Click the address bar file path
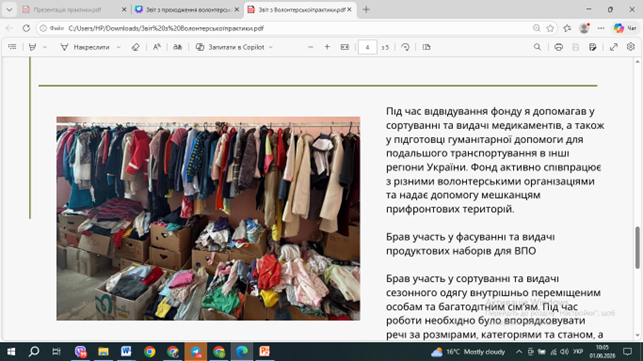The image size is (643, 361). [x=166, y=28]
